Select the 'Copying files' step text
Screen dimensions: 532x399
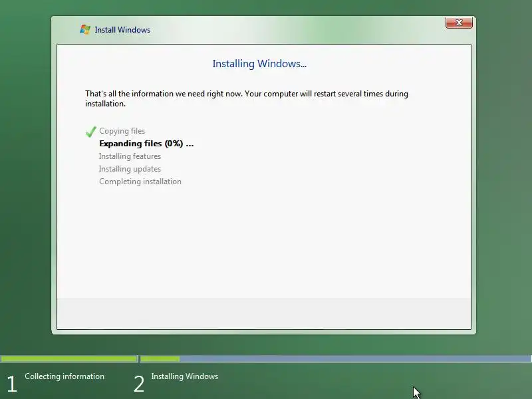(x=122, y=131)
